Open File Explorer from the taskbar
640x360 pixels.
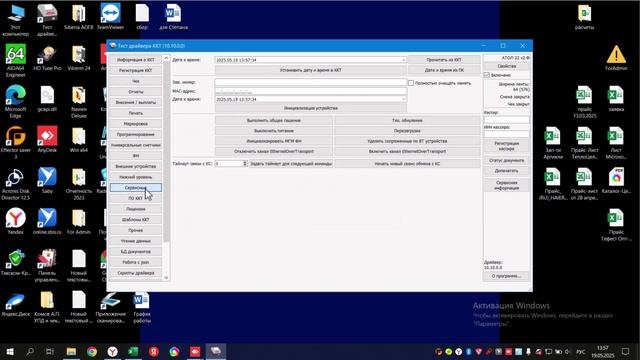71,351
